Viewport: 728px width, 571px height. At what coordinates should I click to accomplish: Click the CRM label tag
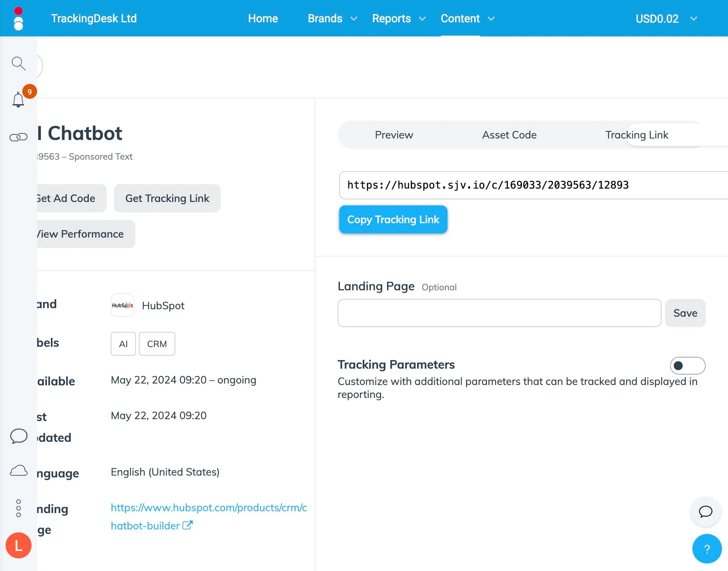tap(157, 344)
